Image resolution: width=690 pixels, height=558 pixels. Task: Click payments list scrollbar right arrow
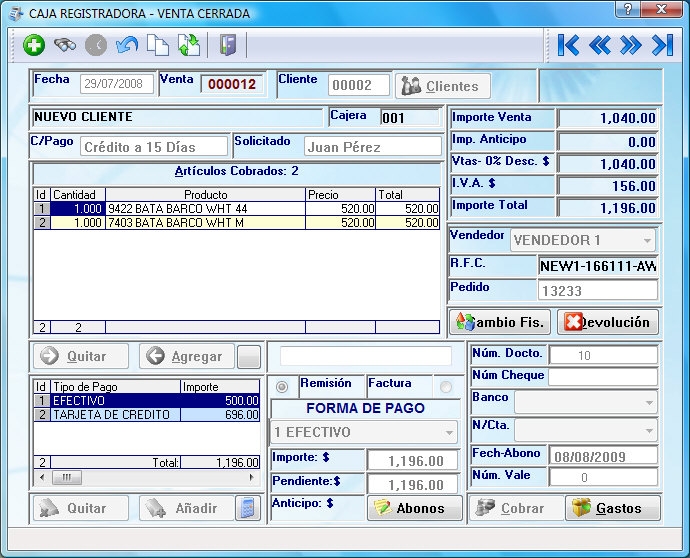252,477
